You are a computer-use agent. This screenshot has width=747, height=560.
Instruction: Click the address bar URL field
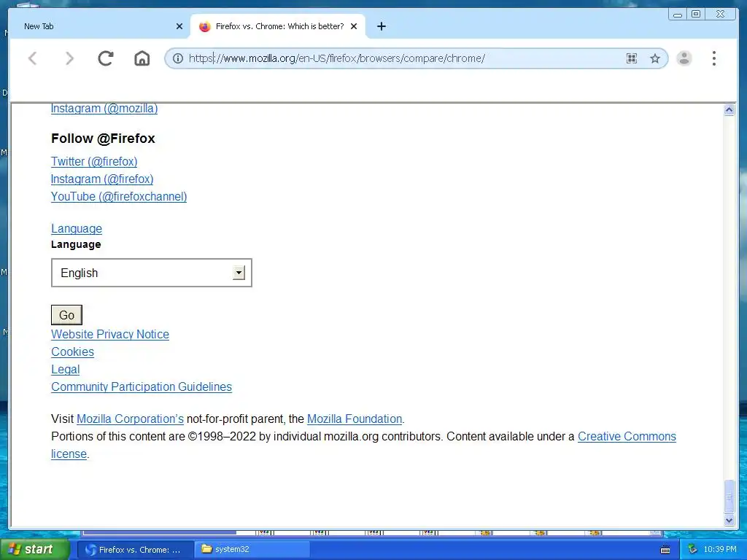point(405,58)
